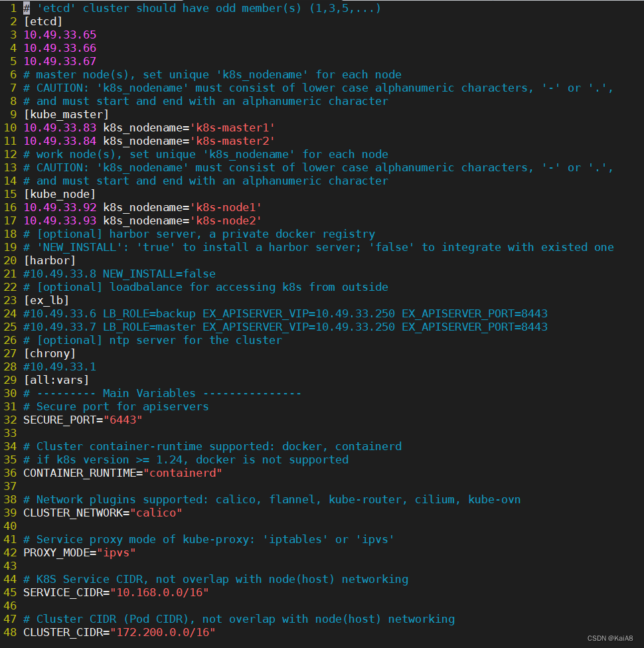The width and height of the screenshot is (644, 648).
Task: Click line number 33 empty line
Action: pyautogui.click(x=10, y=433)
